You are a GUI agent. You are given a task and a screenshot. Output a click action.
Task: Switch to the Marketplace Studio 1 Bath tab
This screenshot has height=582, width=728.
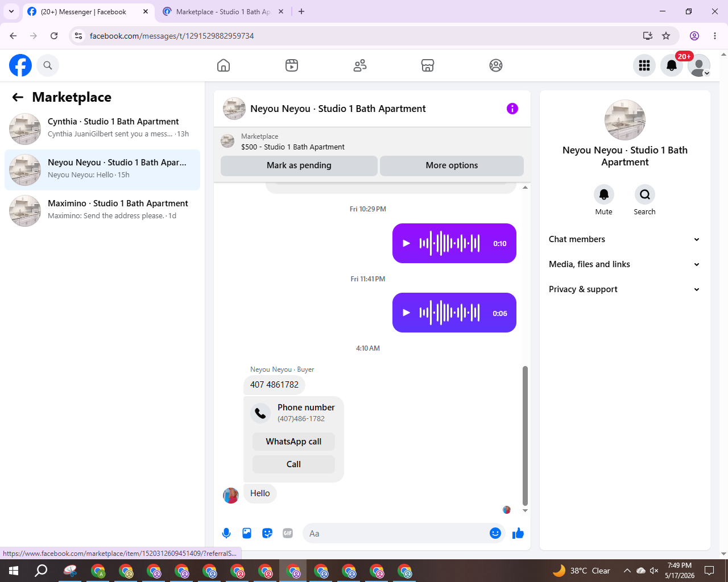(223, 11)
